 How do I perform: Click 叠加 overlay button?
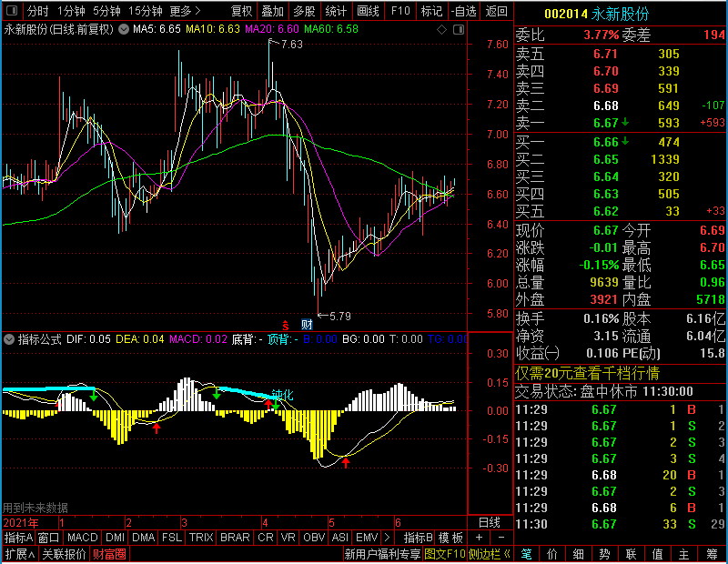click(272, 11)
